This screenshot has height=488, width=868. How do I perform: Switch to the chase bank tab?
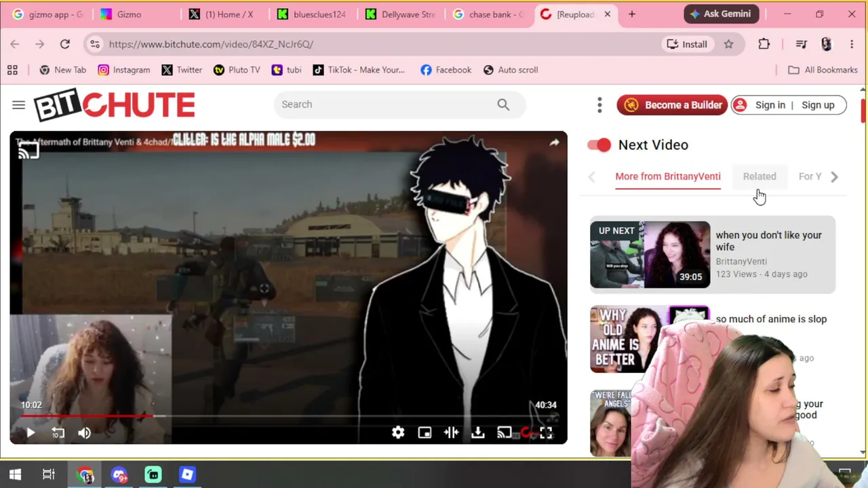pos(488,14)
